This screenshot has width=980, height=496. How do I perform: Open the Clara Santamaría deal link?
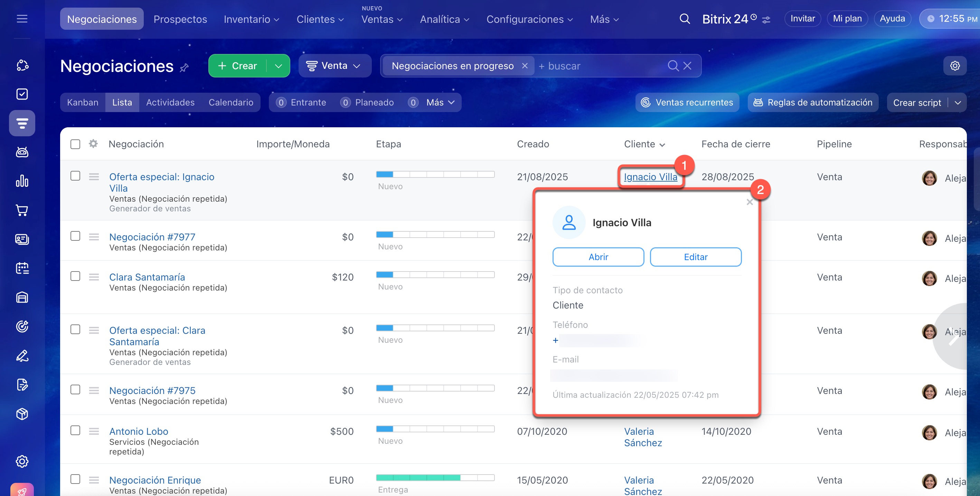(147, 277)
